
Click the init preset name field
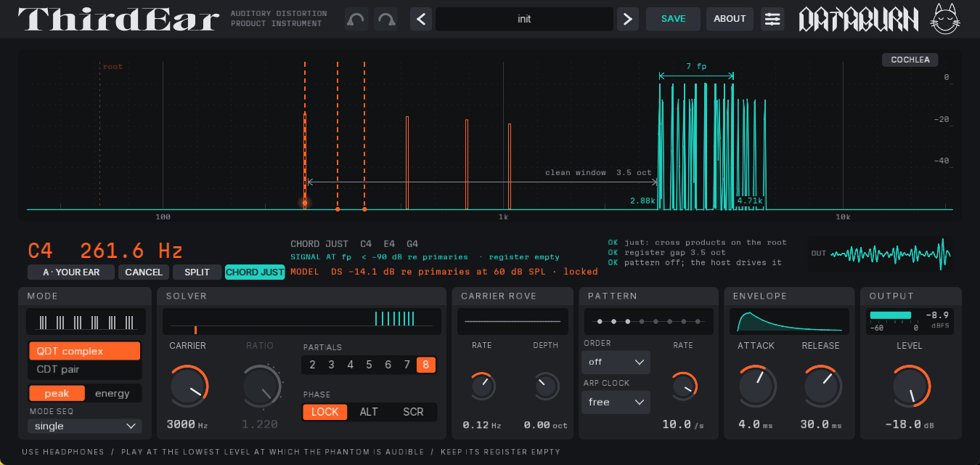[524, 19]
